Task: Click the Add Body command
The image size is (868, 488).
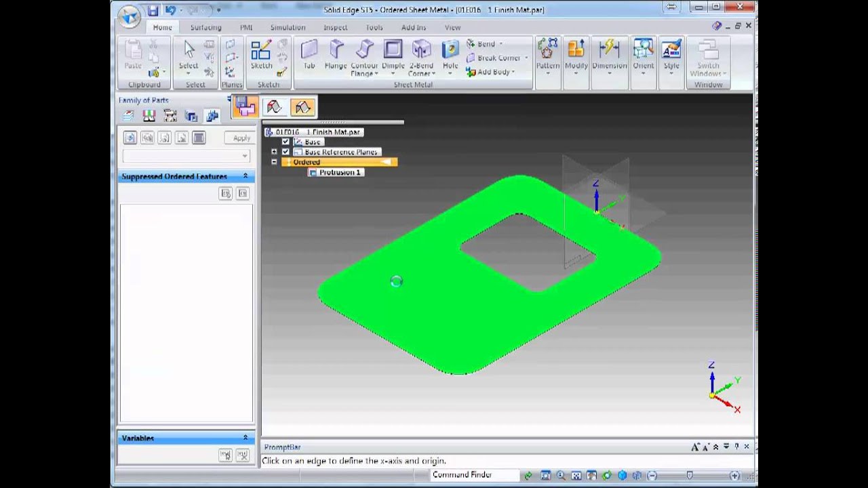Action: [490, 72]
